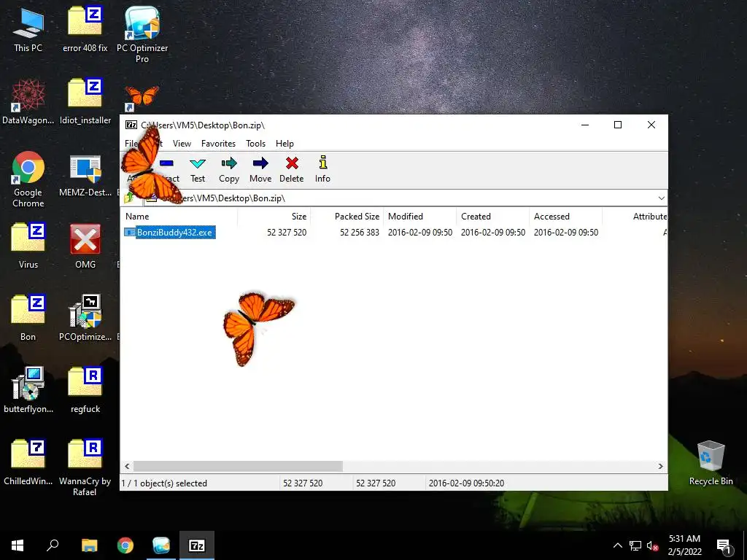
Task: Select the PC Optimizer Pro desktop icon
Action: pyautogui.click(x=142, y=35)
